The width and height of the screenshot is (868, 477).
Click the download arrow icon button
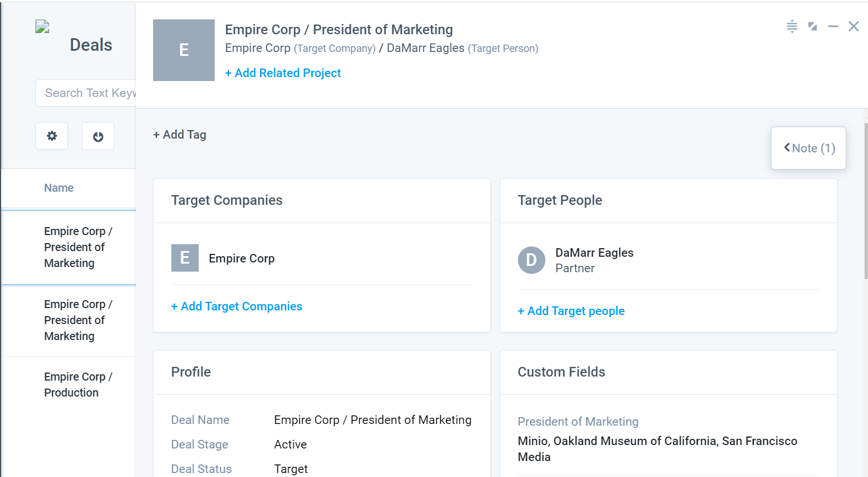point(98,136)
